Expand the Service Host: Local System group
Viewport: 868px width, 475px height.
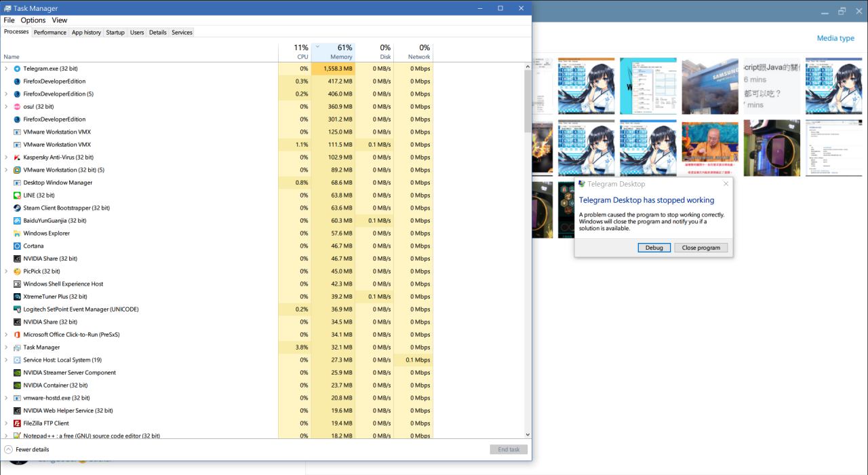[x=6, y=360]
